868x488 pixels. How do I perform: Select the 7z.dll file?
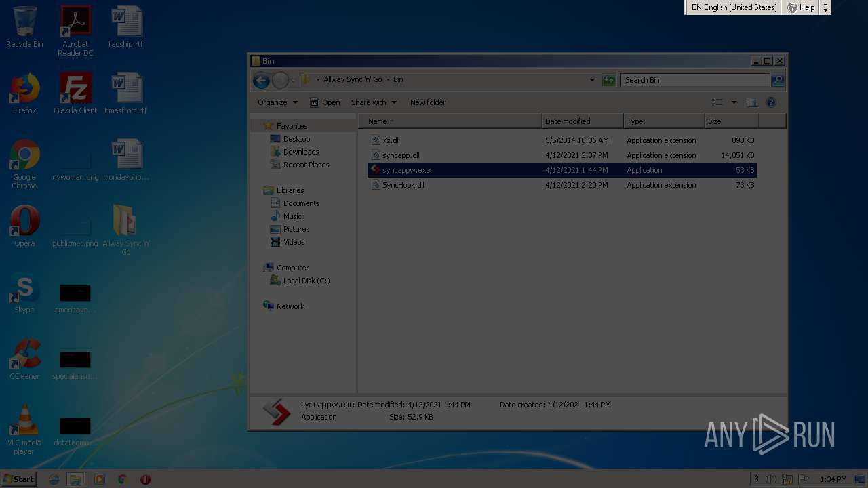(561, 140)
